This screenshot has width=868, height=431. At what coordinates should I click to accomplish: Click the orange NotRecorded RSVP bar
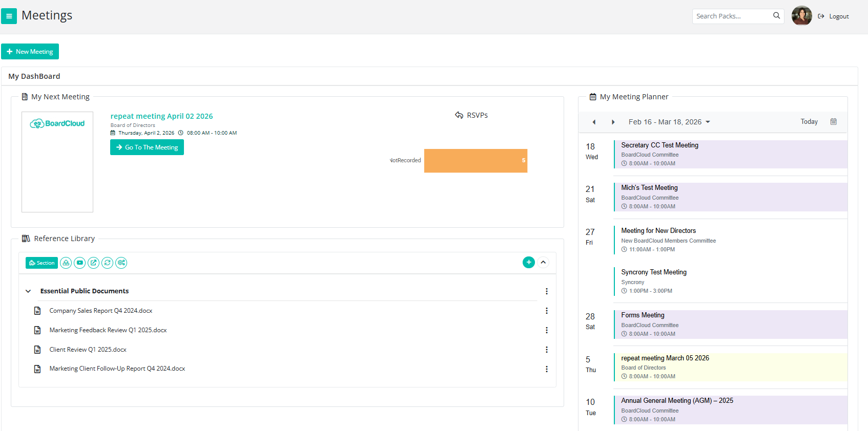[475, 161]
